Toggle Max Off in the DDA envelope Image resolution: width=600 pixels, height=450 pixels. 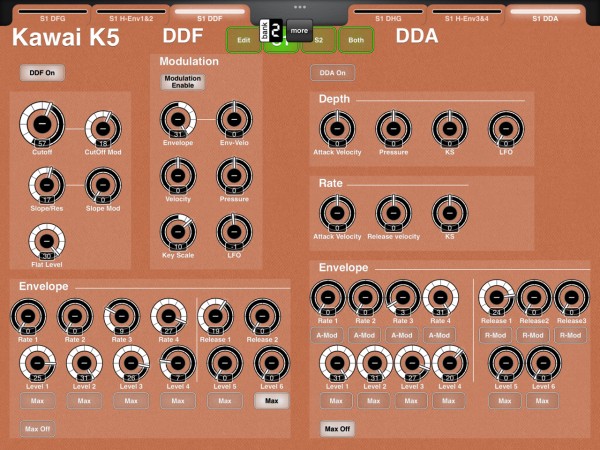click(337, 429)
